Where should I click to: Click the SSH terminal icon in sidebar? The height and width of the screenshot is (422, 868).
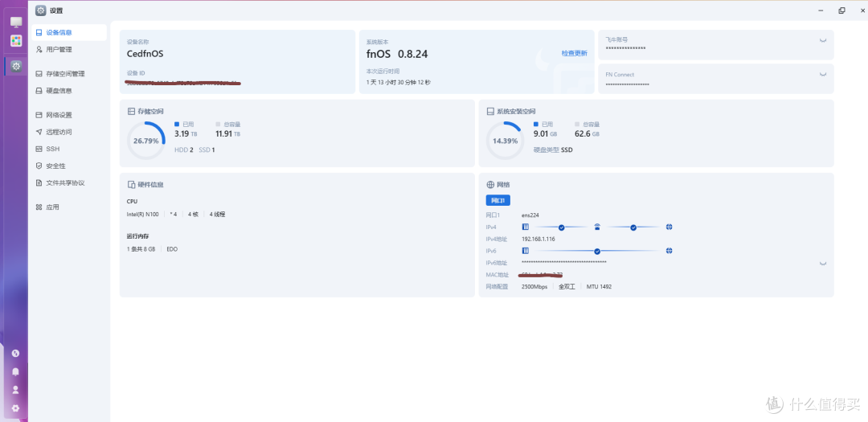click(x=39, y=149)
